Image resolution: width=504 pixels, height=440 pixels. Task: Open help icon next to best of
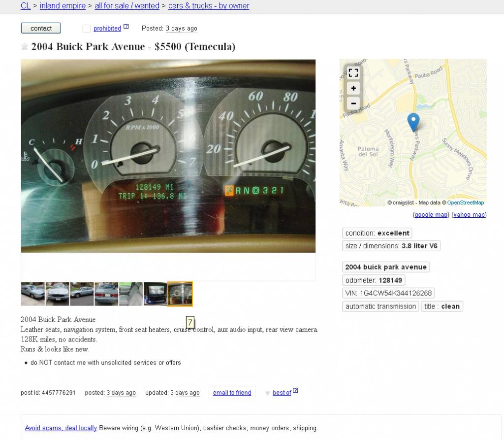[x=295, y=390]
